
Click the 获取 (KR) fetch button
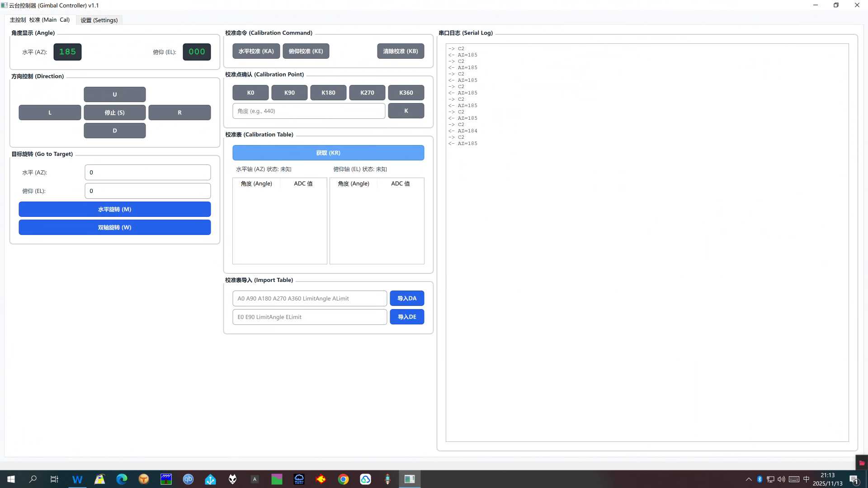click(328, 153)
